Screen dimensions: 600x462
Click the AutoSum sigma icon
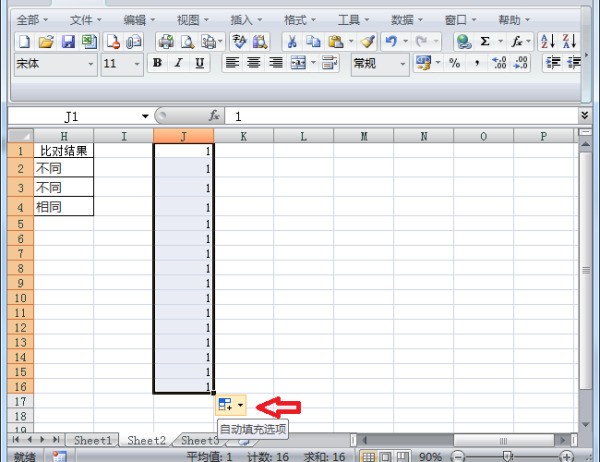pos(486,41)
